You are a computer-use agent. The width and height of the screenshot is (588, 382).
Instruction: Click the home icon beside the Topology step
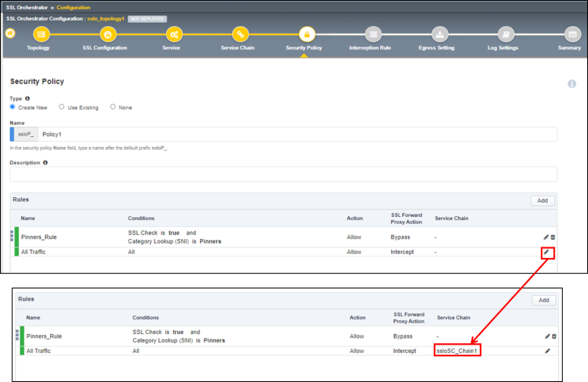click(x=10, y=33)
